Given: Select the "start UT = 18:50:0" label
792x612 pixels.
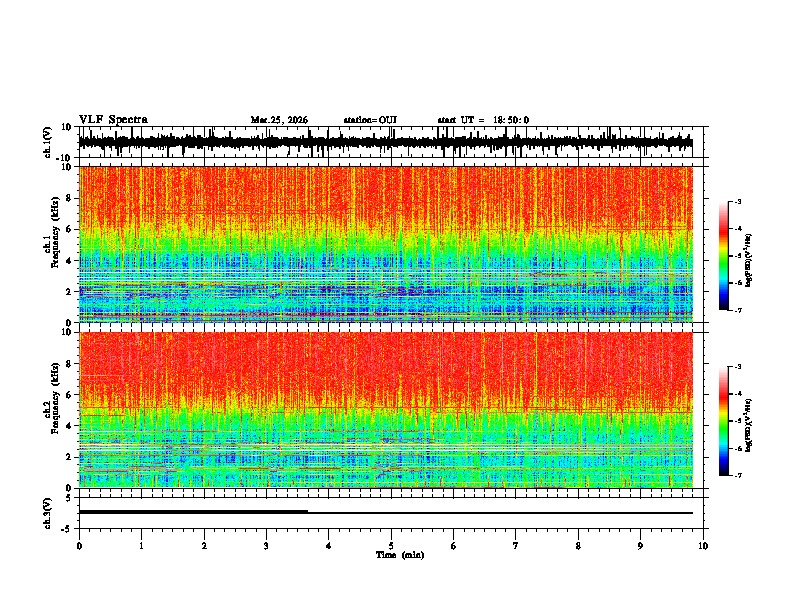Looking at the screenshot, I should [483, 120].
